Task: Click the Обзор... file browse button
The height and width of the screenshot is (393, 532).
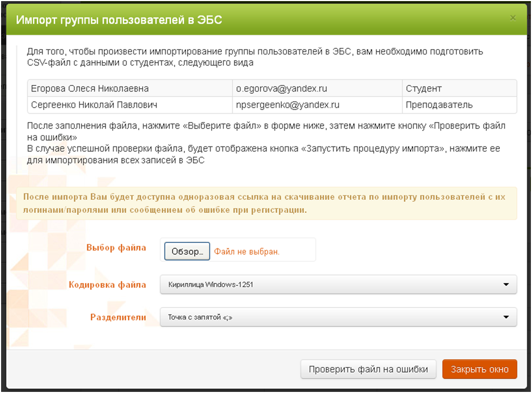Action: coord(187,251)
